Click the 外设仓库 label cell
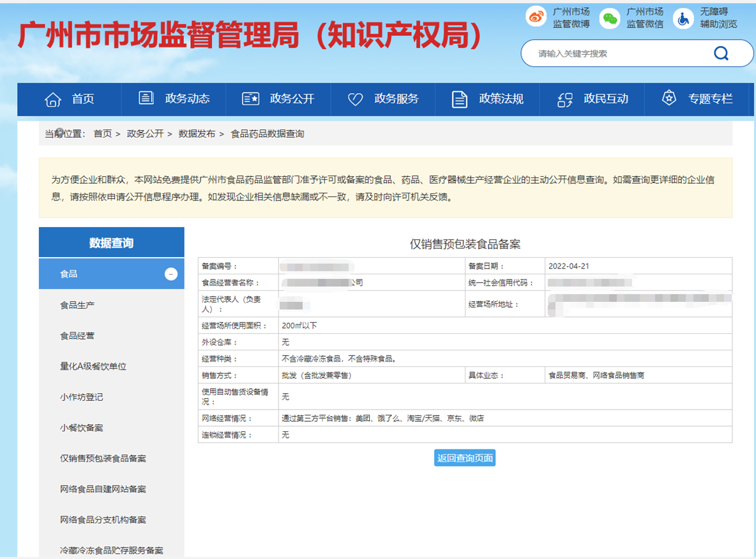 (238, 342)
